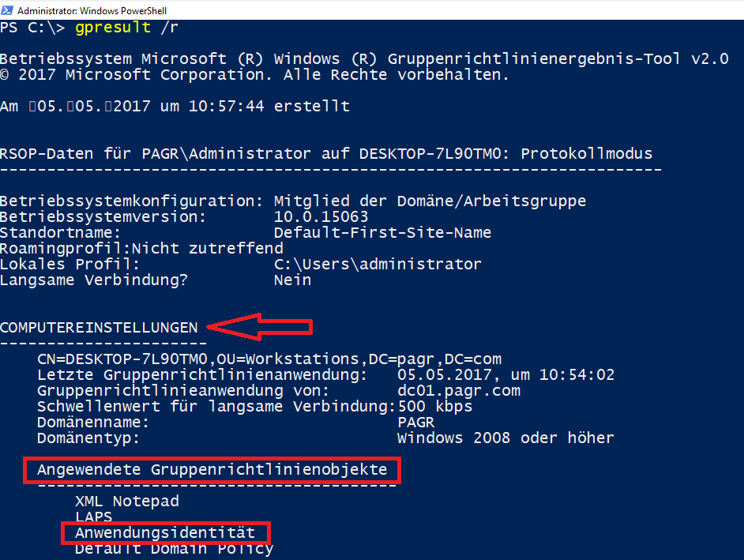Click the Windows 2008 oder höher text
744x560 pixels.
(x=505, y=438)
